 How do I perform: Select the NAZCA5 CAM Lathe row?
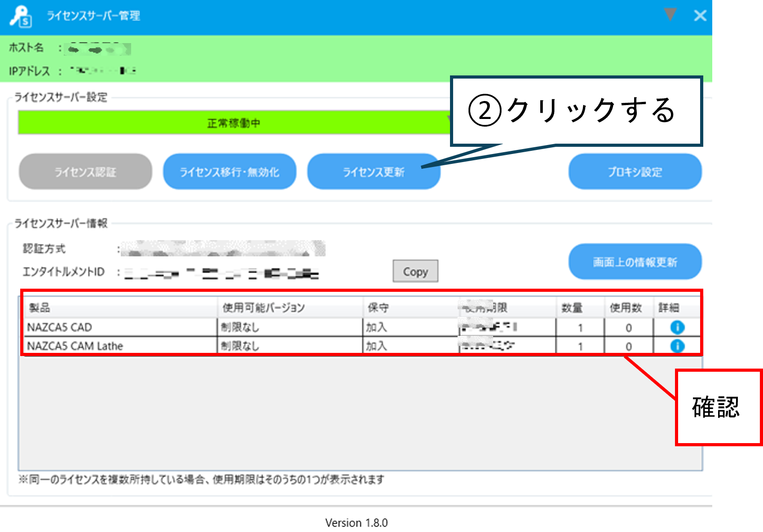362,346
